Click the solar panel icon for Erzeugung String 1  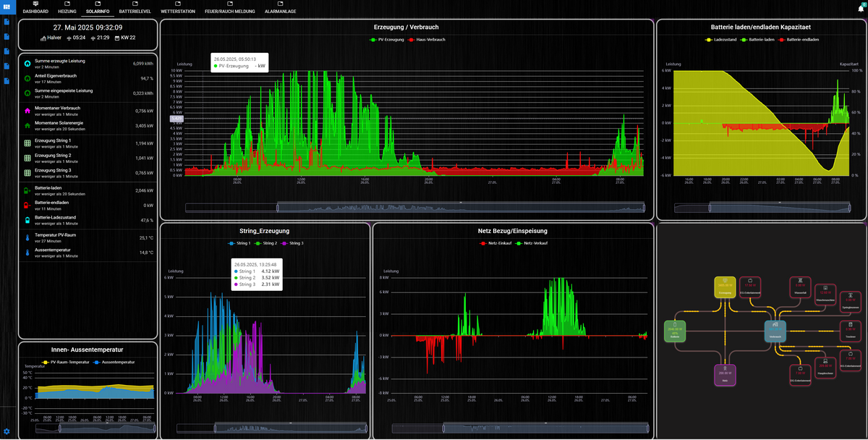click(27, 143)
